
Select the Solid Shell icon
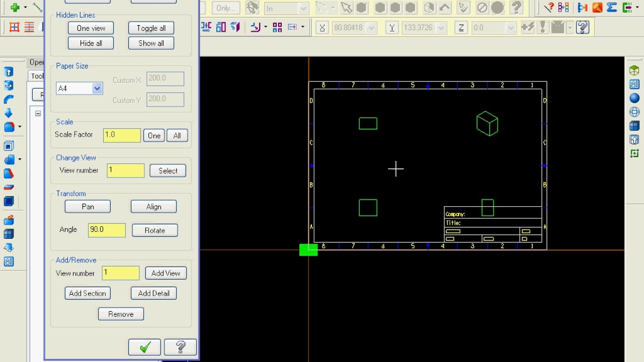9,146
